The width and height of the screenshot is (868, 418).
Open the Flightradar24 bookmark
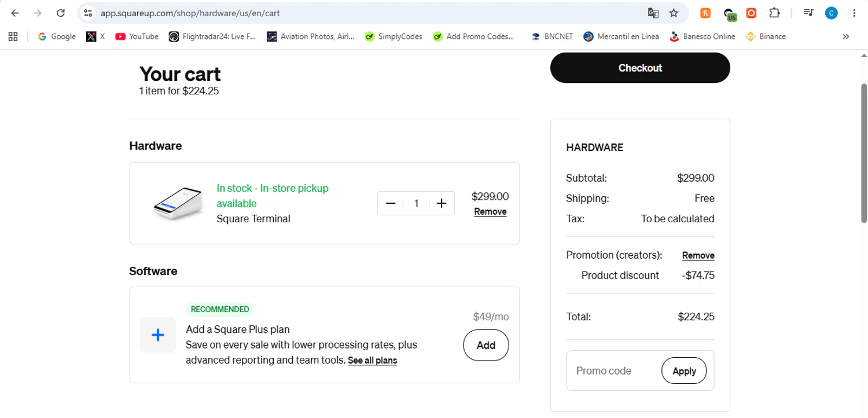point(212,36)
